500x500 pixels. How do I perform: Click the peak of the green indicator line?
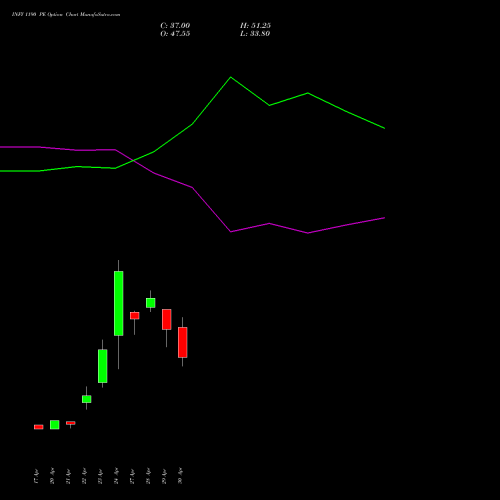231,77
